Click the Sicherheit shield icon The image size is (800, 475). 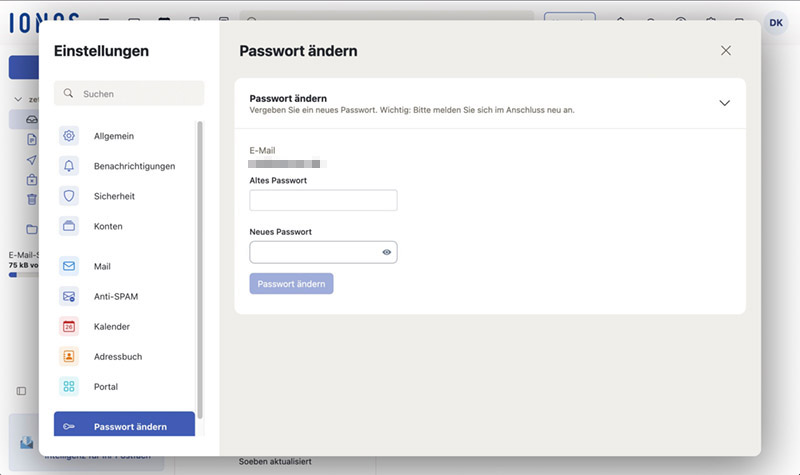click(x=69, y=196)
